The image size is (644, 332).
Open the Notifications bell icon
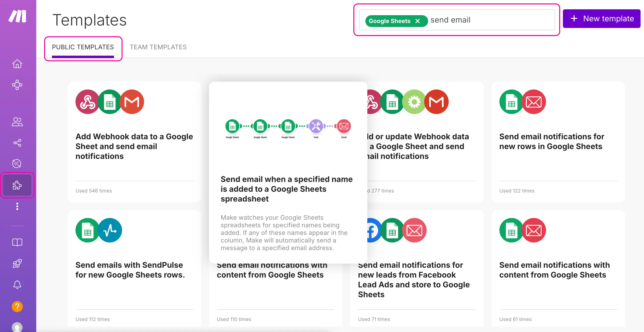17,284
